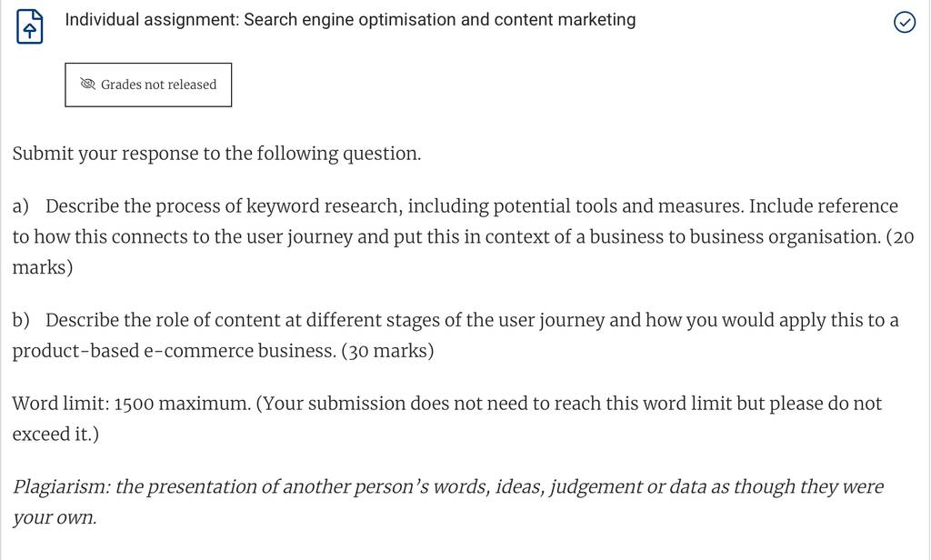Click the Grades not released button
Viewport: 931px width, 560px height.
point(148,85)
